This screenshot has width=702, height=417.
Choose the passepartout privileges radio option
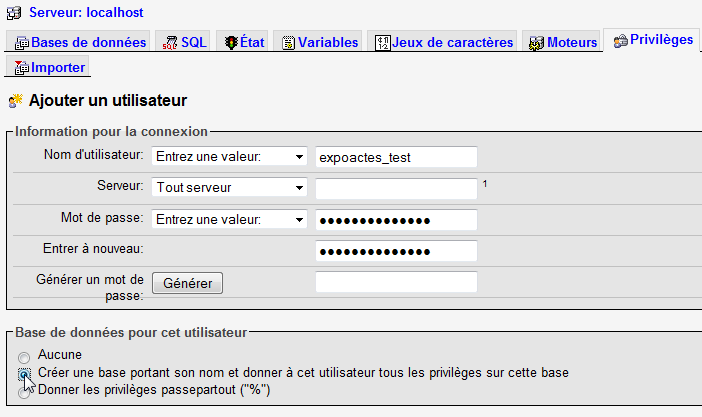pyautogui.click(x=24, y=391)
